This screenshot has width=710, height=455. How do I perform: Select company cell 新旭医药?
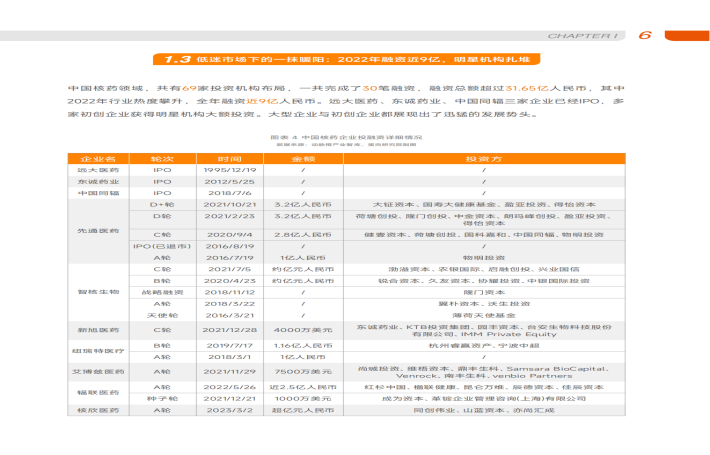coord(98,330)
